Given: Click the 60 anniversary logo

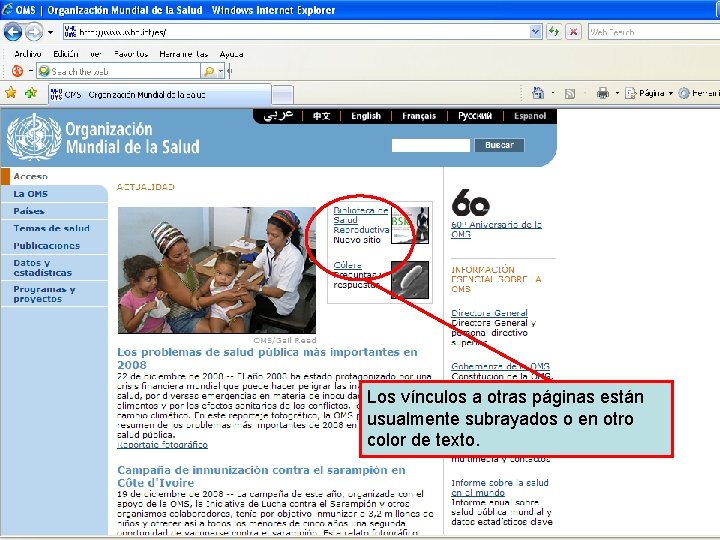Looking at the screenshot, I should pos(471,202).
